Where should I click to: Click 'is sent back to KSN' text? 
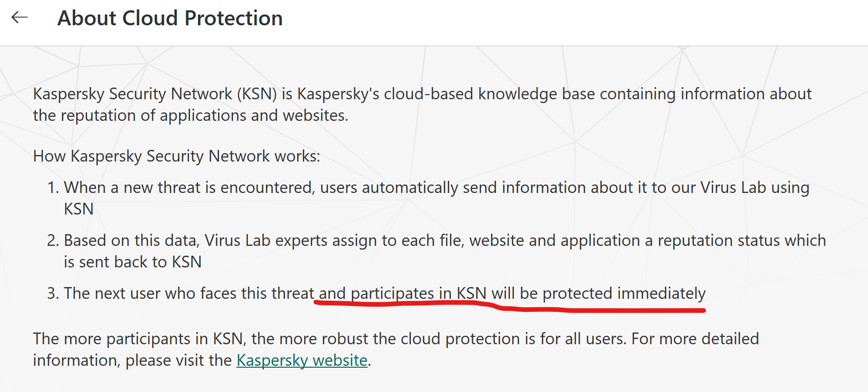tap(132, 262)
